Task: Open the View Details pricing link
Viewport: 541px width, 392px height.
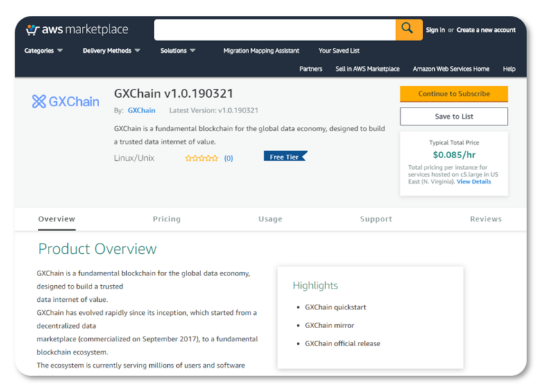Action: click(x=474, y=182)
